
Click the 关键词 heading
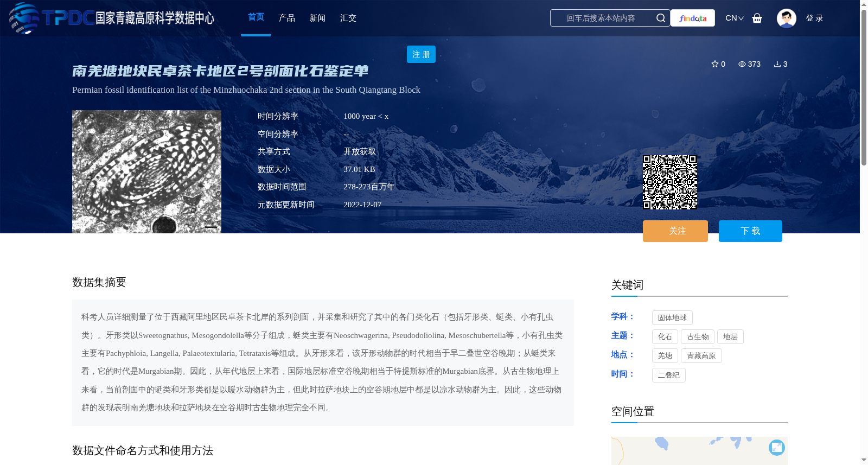click(627, 285)
